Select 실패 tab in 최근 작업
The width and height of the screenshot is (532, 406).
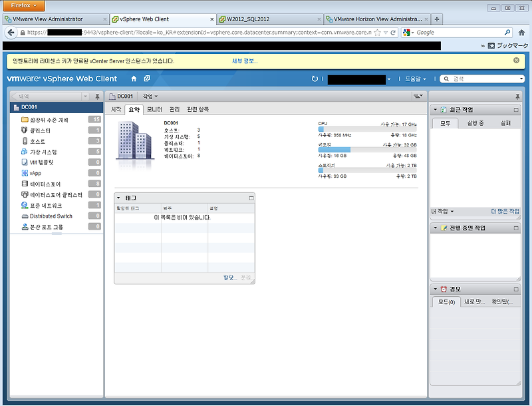click(505, 123)
